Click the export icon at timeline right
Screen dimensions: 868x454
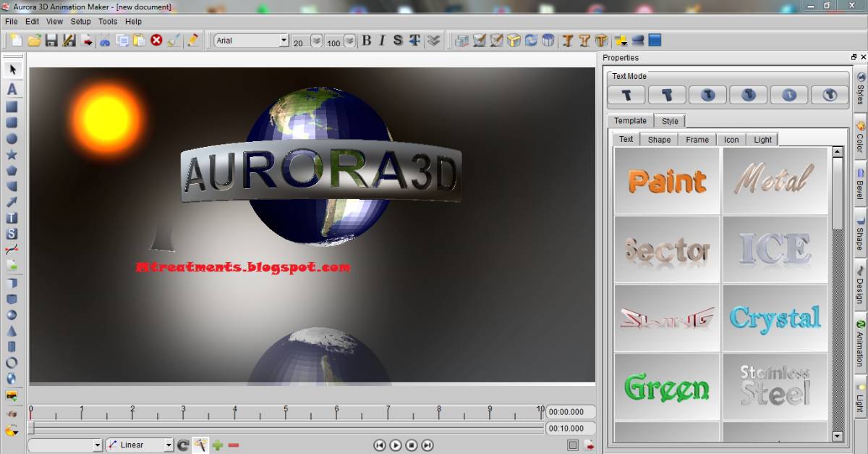coord(589,445)
